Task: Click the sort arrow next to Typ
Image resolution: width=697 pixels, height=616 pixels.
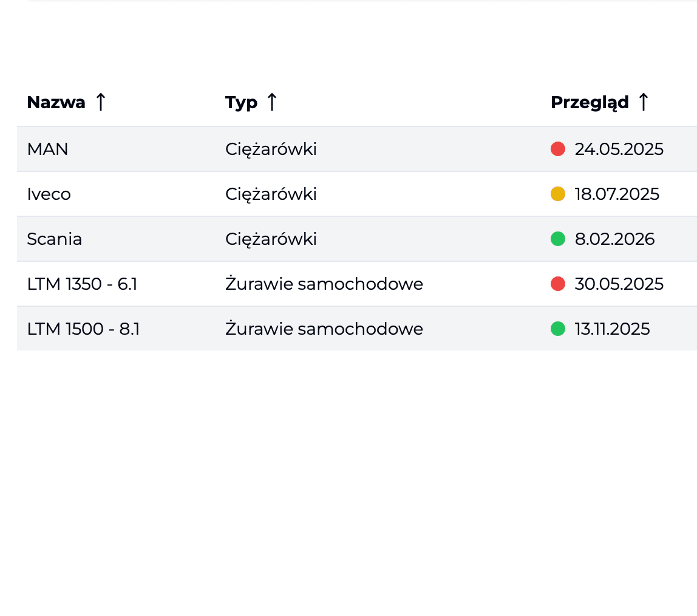Action: [272, 101]
